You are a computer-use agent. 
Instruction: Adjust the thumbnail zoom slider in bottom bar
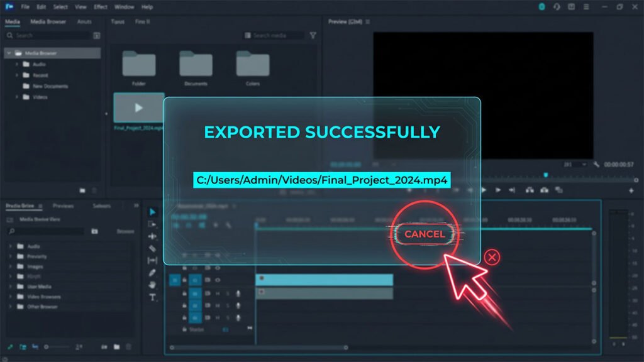click(57, 347)
